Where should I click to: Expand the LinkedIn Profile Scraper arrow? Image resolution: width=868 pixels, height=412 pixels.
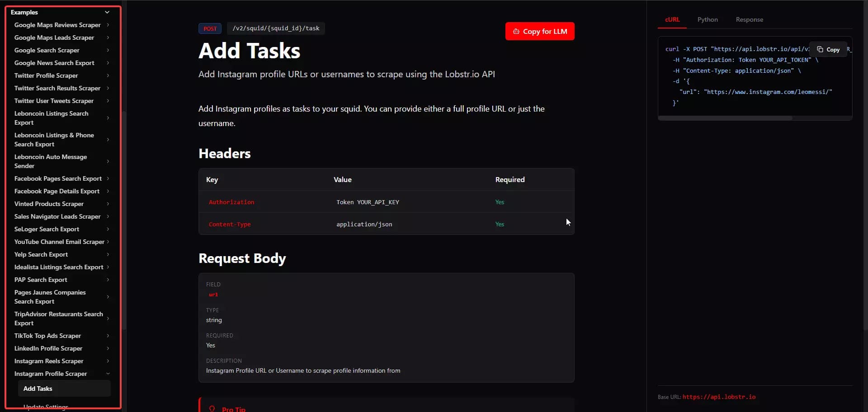(108, 348)
